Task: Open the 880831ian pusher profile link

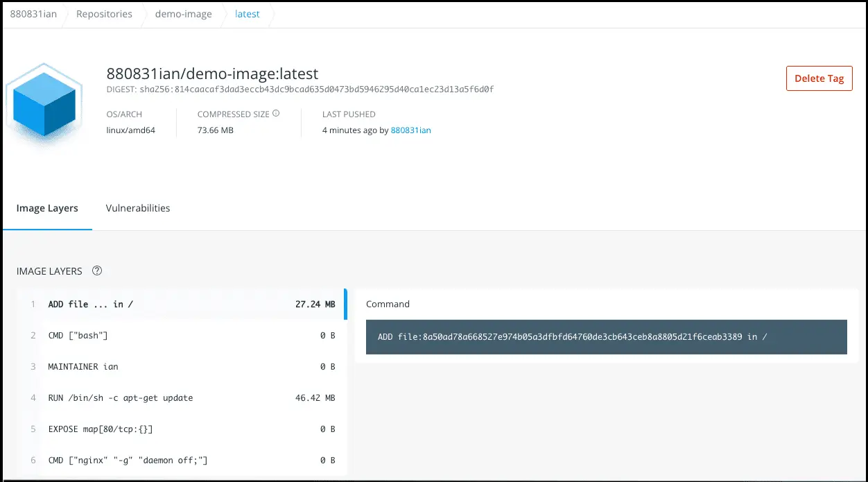Action: pos(410,130)
